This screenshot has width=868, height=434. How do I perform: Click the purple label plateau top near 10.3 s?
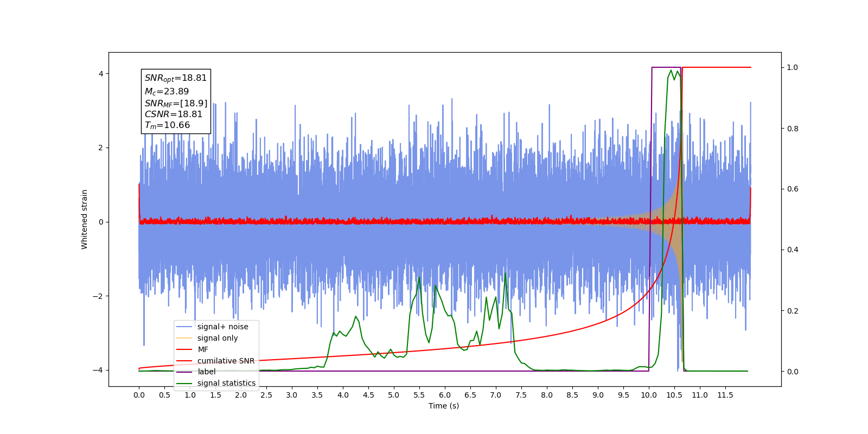pos(666,67)
